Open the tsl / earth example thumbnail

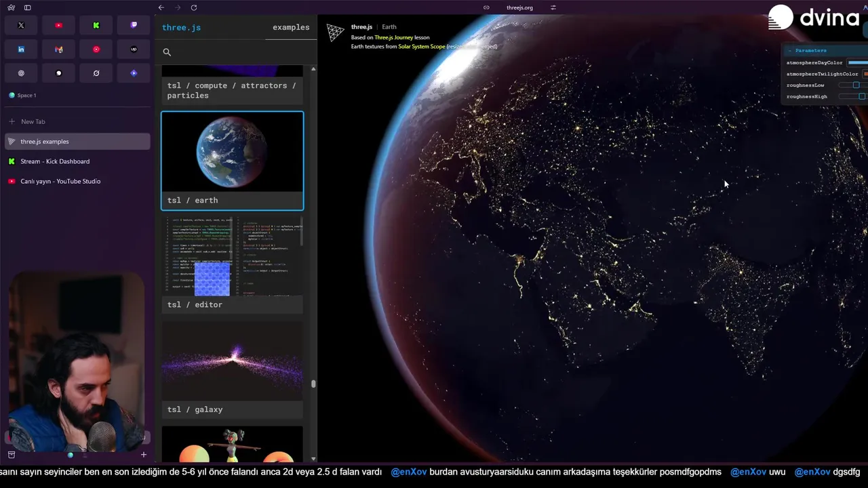(233, 161)
